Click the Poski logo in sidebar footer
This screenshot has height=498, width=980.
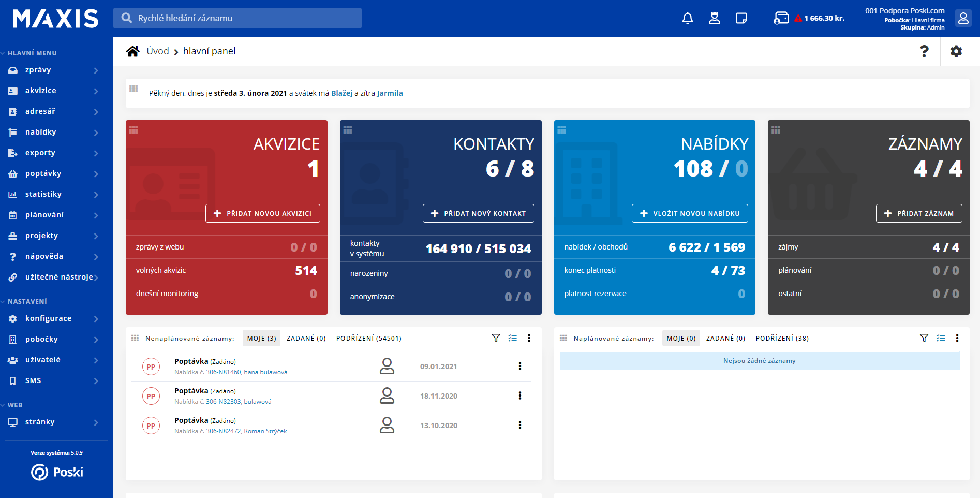pyautogui.click(x=57, y=472)
